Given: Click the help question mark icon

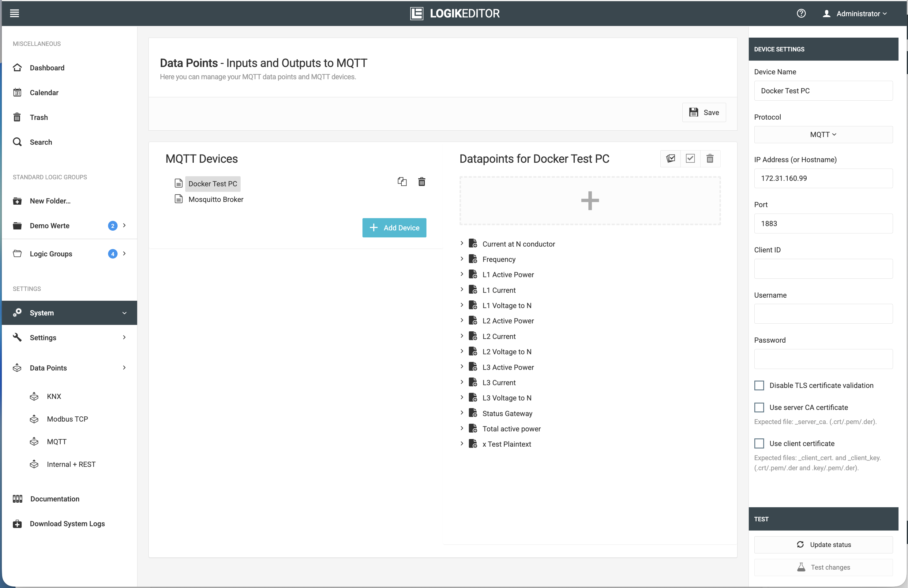Looking at the screenshot, I should pos(801,13).
